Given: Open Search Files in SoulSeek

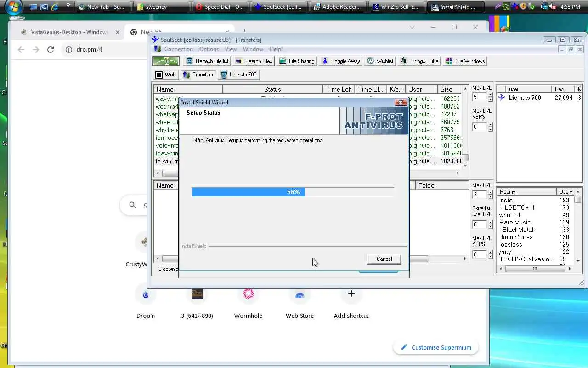Looking at the screenshot, I should pyautogui.click(x=253, y=61).
